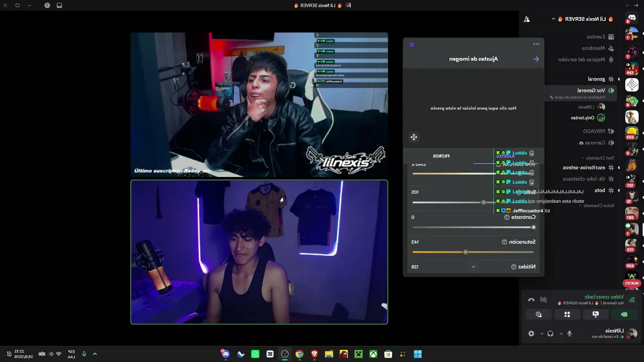Image resolution: width=644 pixels, height=362 pixels.
Task: Click LilNexis in the voice channel list
Action: pos(591,107)
